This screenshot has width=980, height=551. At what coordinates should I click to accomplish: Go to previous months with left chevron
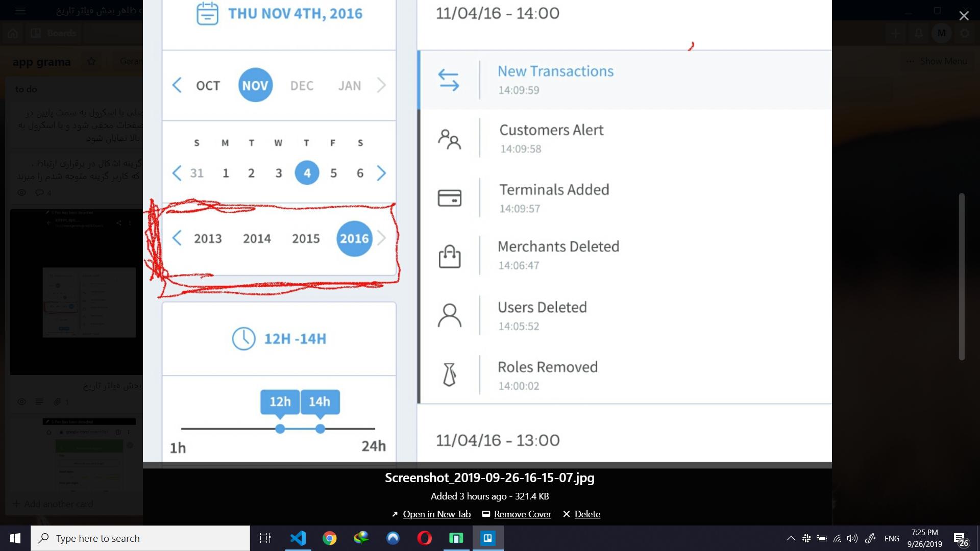pos(177,85)
